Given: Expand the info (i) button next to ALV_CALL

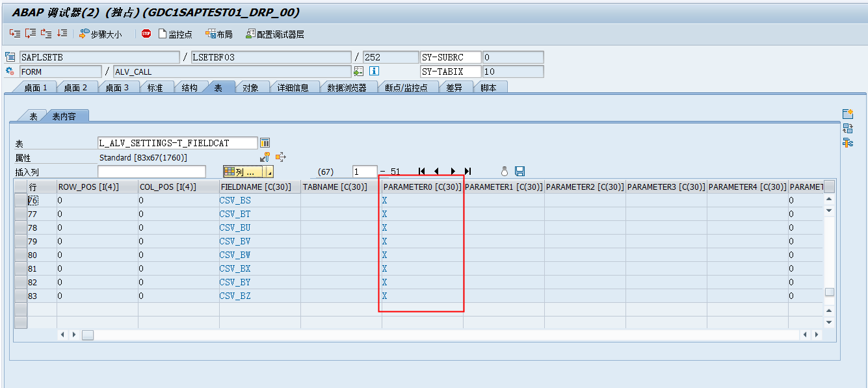Looking at the screenshot, I should [374, 71].
